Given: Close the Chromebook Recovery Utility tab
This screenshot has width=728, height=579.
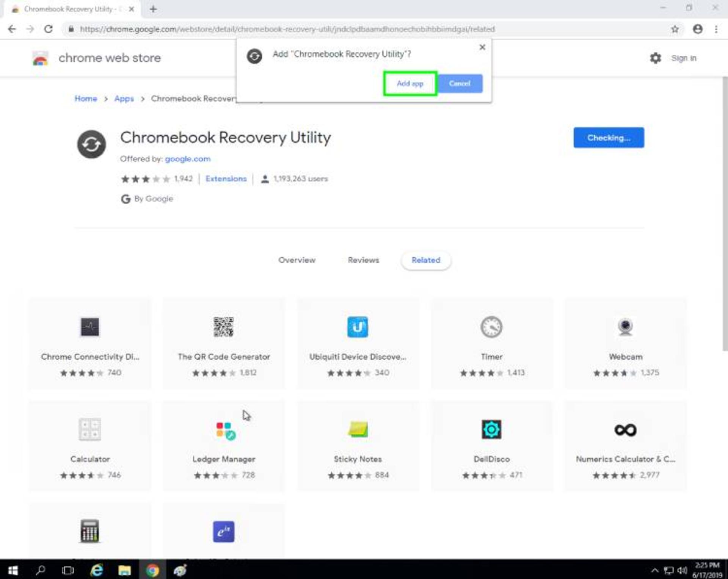Looking at the screenshot, I should [132, 9].
